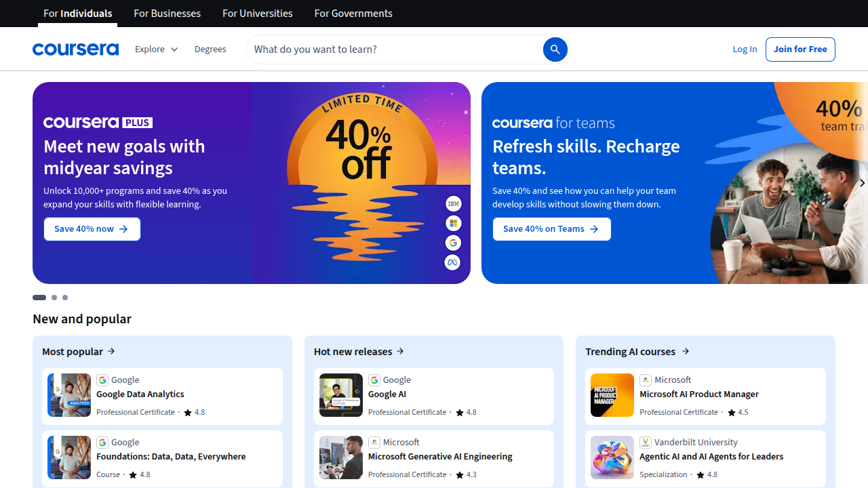This screenshot has width=868, height=488.
Task: Open Agentic AI and AI Agents for Leaders
Action: coord(711,457)
